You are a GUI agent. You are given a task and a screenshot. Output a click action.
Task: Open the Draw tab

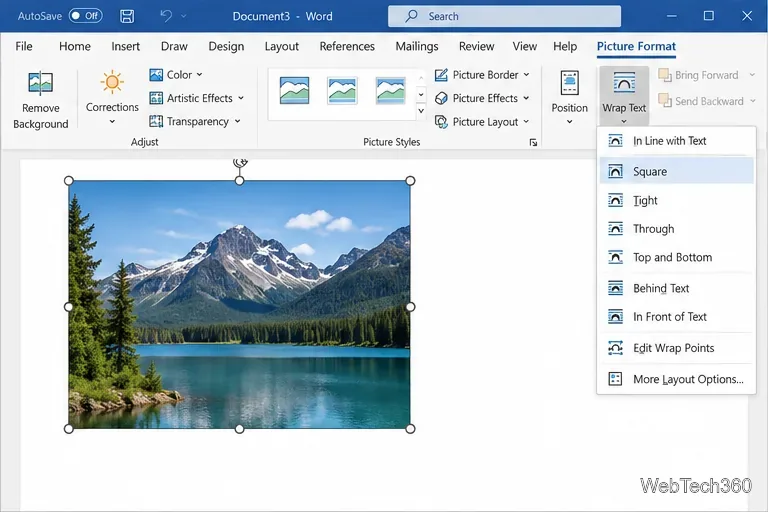pyautogui.click(x=174, y=47)
